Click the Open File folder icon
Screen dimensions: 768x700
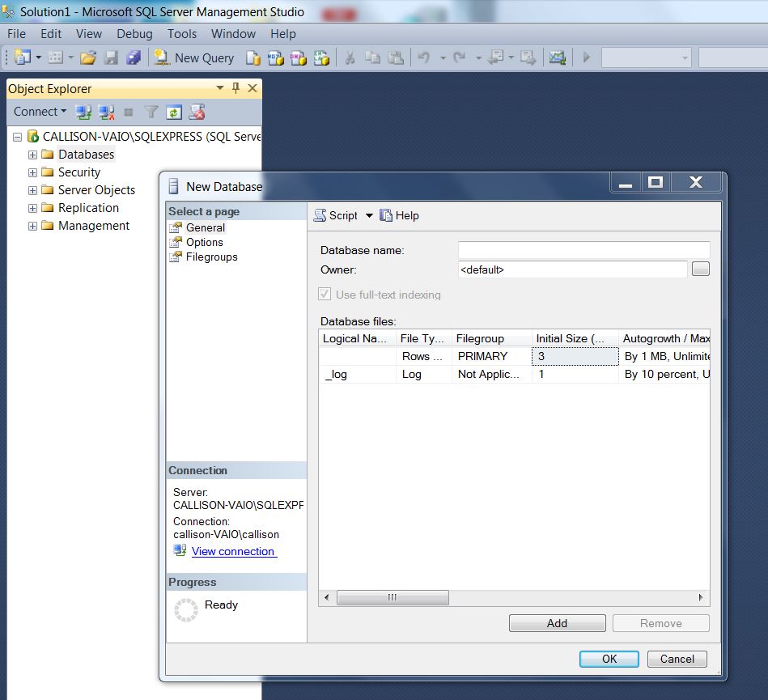click(x=88, y=57)
